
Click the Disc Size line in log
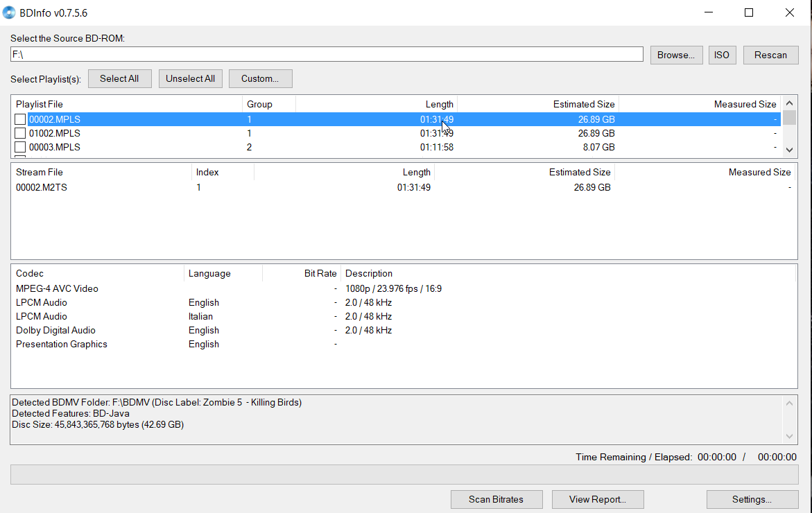click(98, 424)
